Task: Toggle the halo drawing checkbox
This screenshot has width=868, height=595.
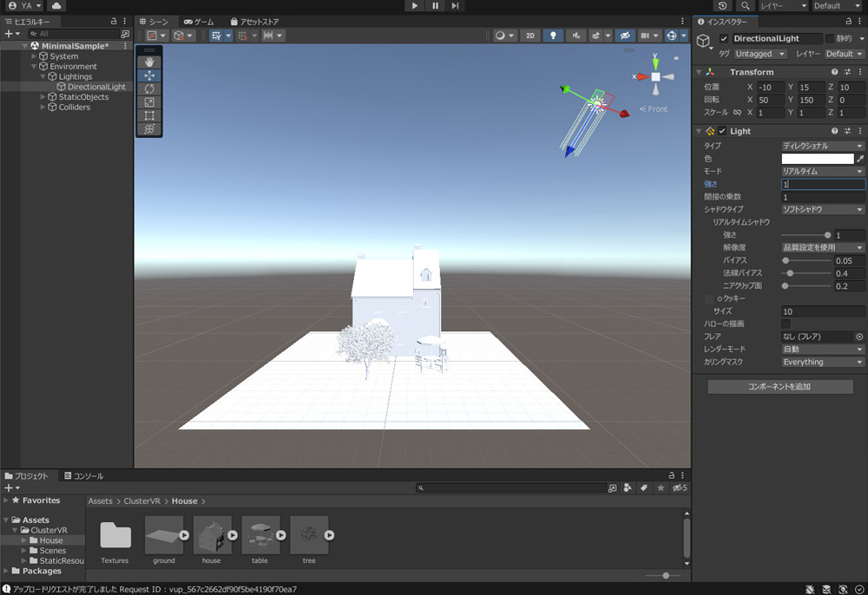Action: 786,324
